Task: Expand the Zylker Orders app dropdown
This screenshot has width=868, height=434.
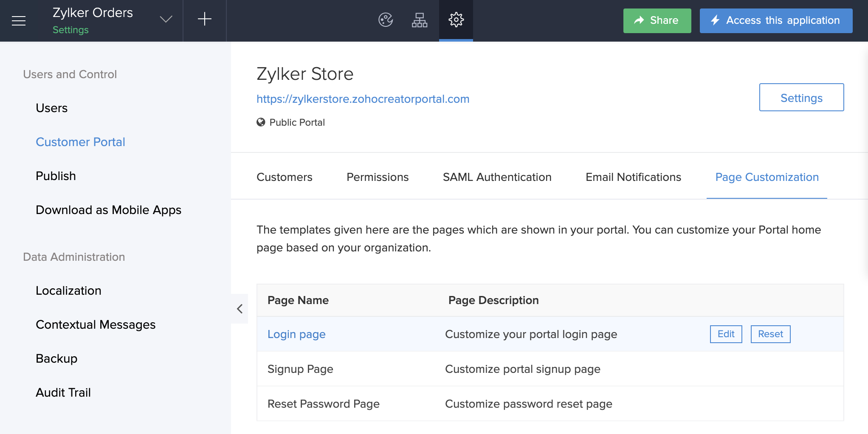Action: (166, 19)
